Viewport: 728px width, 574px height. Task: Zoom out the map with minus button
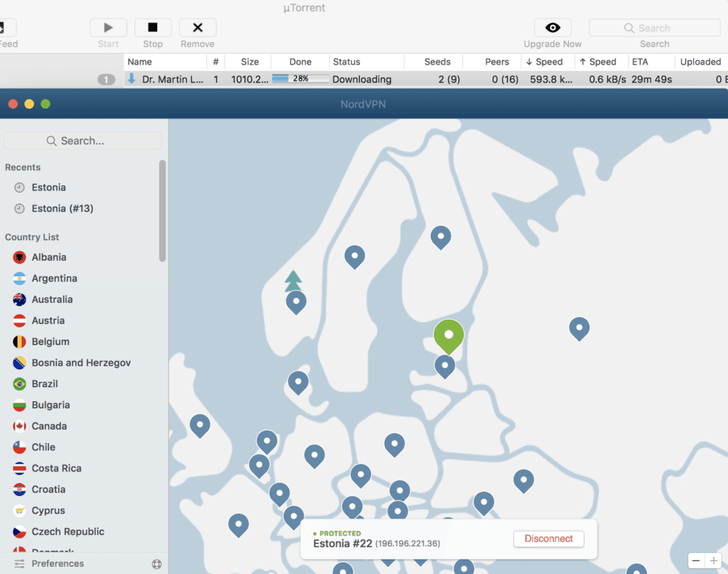(x=697, y=561)
